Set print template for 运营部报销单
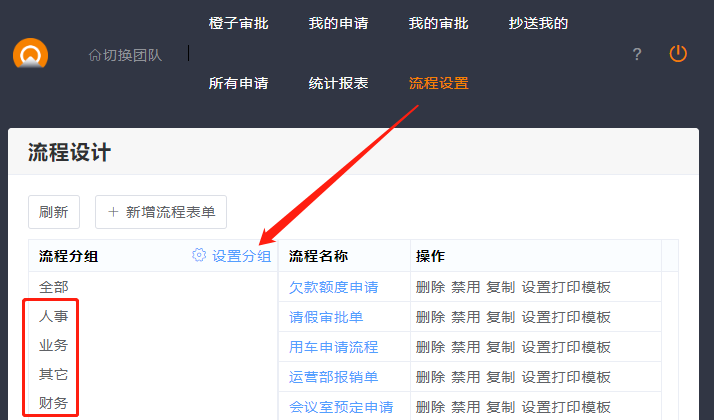 click(x=565, y=377)
